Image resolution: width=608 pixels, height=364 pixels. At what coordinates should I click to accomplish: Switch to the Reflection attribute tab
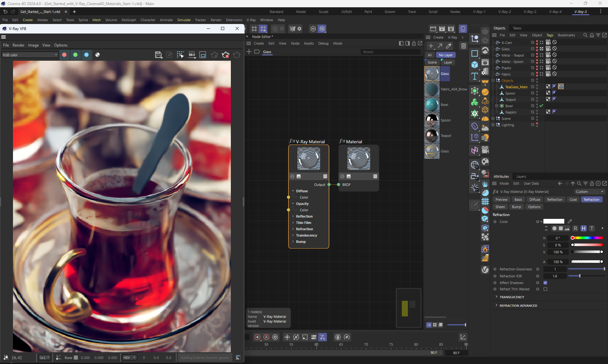click(554, 200)
